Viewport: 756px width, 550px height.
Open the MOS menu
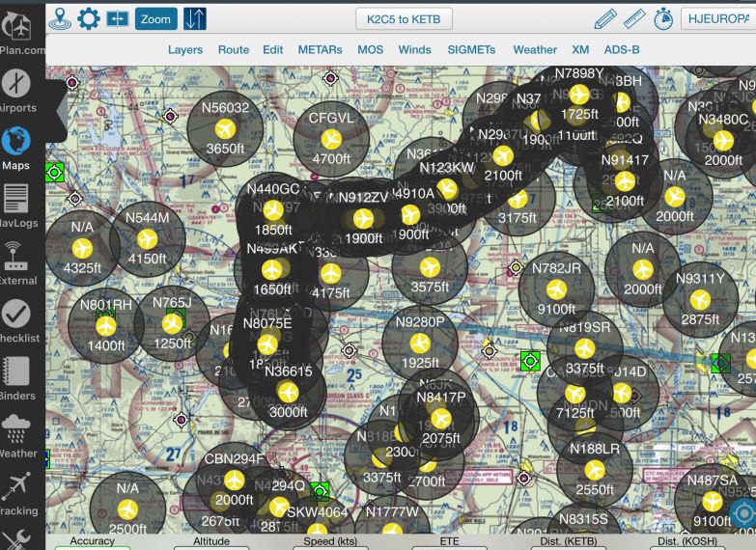click(x=371, y=49)
